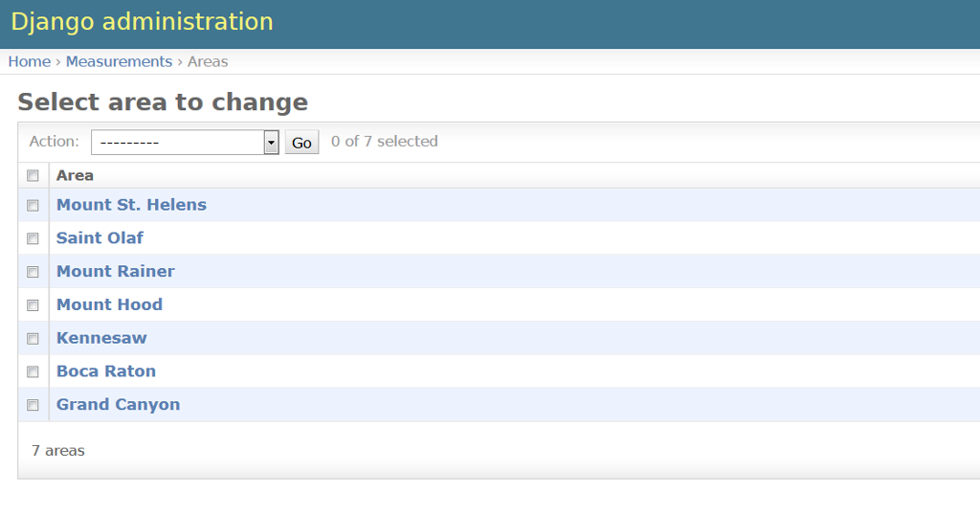Sort by the Area column header

click(x=75, y=175)
